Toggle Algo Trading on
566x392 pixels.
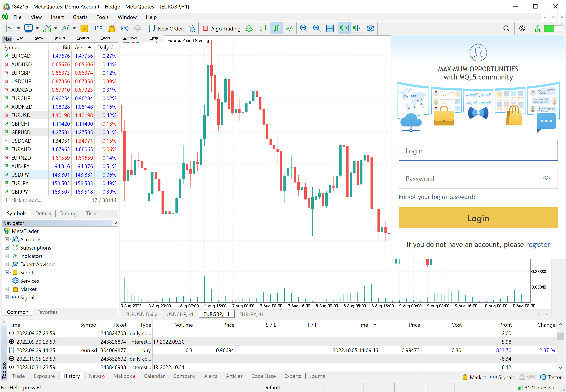[x=222, y=29]
